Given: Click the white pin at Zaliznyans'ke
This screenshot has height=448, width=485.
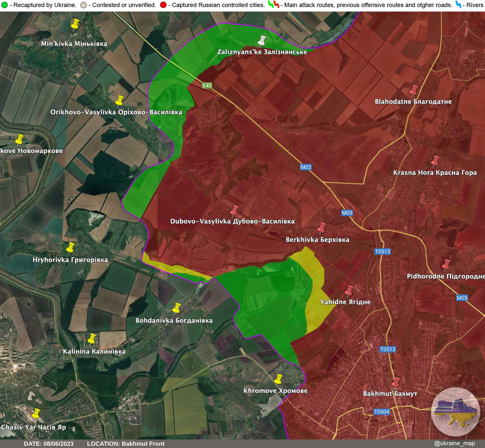Looking at the screenshot, I should 262,41.
